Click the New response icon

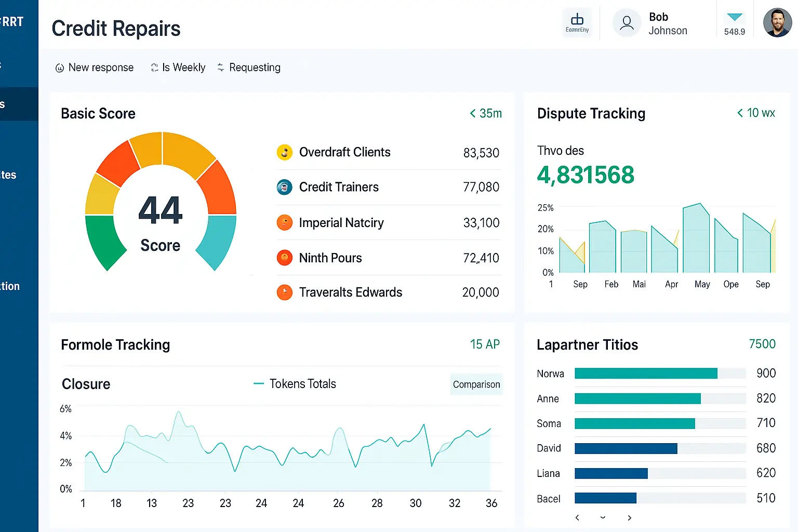tap(60, 68)
